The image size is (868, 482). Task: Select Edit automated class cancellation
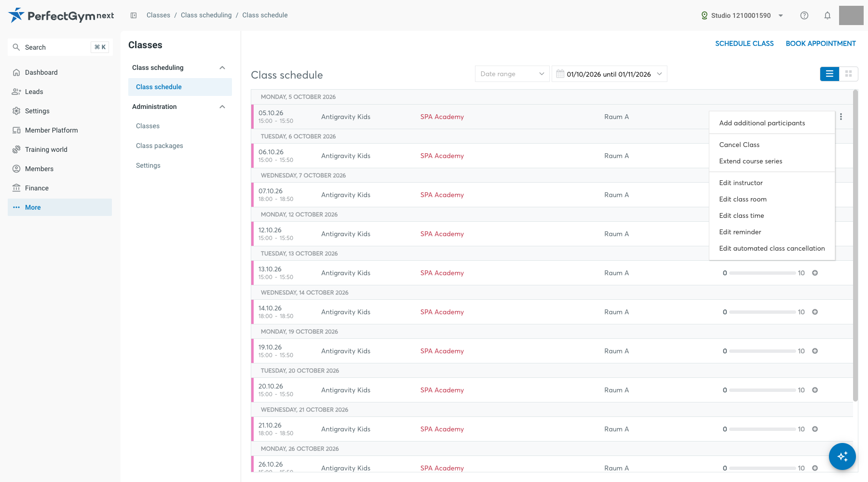click(x=772, y=248)
